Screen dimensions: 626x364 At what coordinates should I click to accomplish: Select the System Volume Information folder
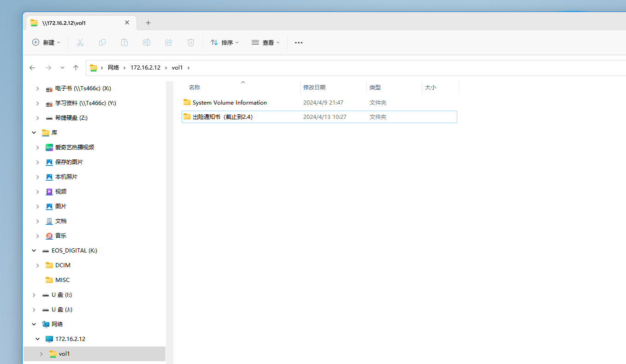[x=230, y=103]
